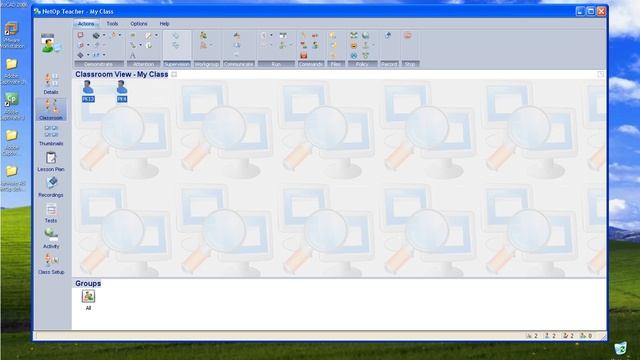Expand dropdown beside red second-row Demonstrate icon
This screenshot has width=640, height=360.
88,45
